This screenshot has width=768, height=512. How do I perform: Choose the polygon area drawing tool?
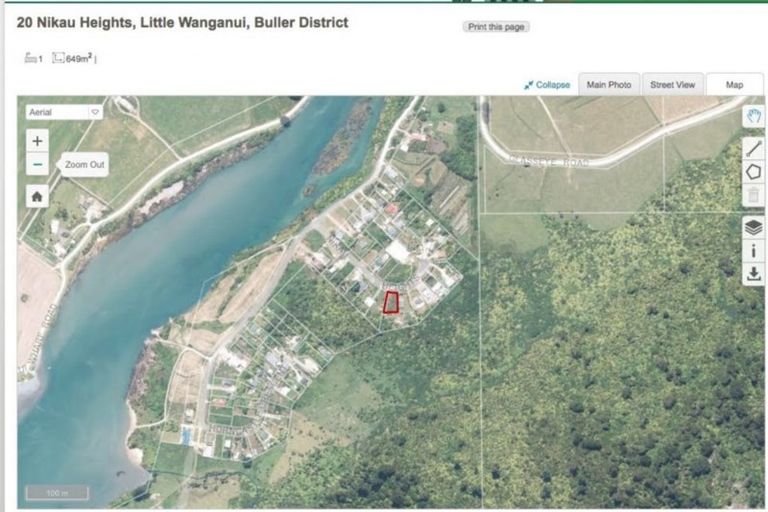tap(753, 172)
